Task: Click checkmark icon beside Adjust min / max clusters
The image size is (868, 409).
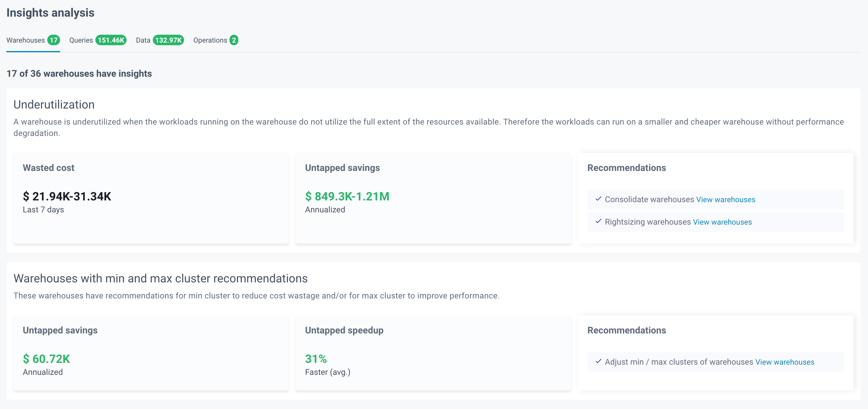Action: [x=598, y=361]
